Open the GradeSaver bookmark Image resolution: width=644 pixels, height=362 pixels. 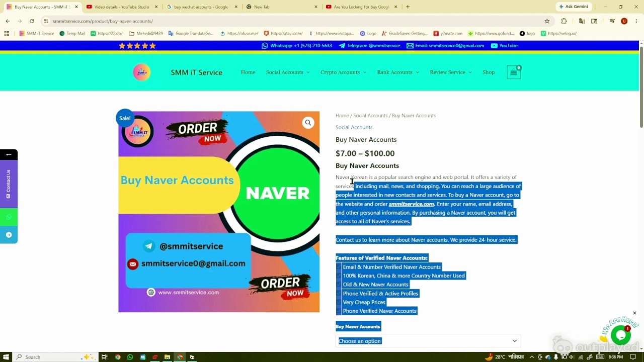coord(405,34)
